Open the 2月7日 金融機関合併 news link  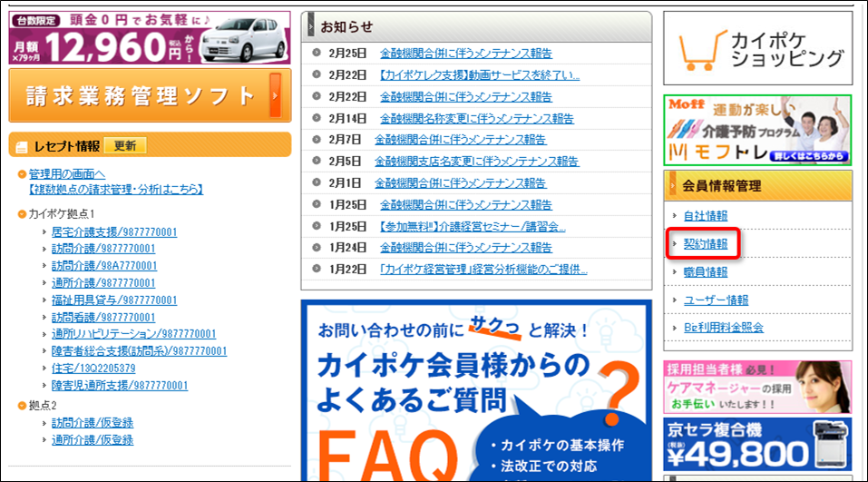coord(461,140)
